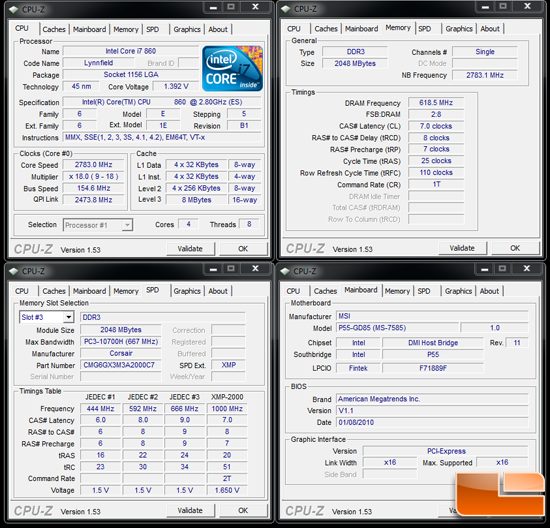This screenshot has height=528, width=550.
Task: Open SPD tab in the Mainboard window
Action: pyautogui.click(x=424, y=291)
